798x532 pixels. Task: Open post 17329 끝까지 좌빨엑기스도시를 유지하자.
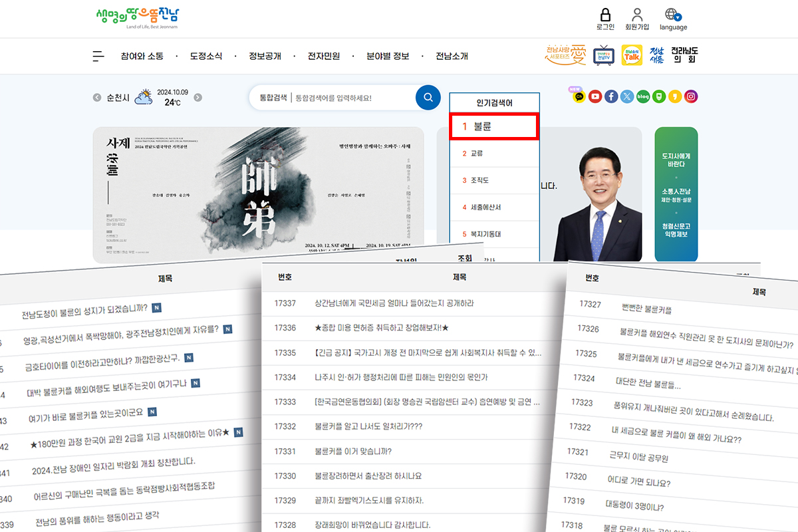pos(369,501)
